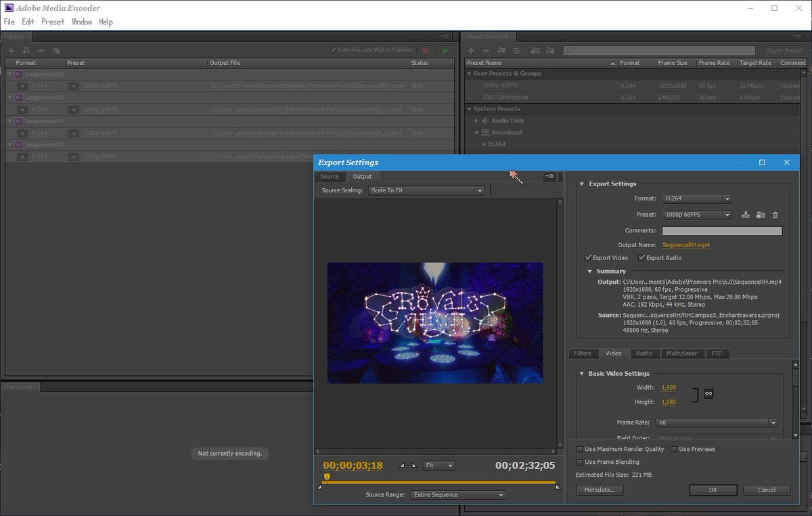Open the Frame Rate dropdown showing 60

coord(717,423)
